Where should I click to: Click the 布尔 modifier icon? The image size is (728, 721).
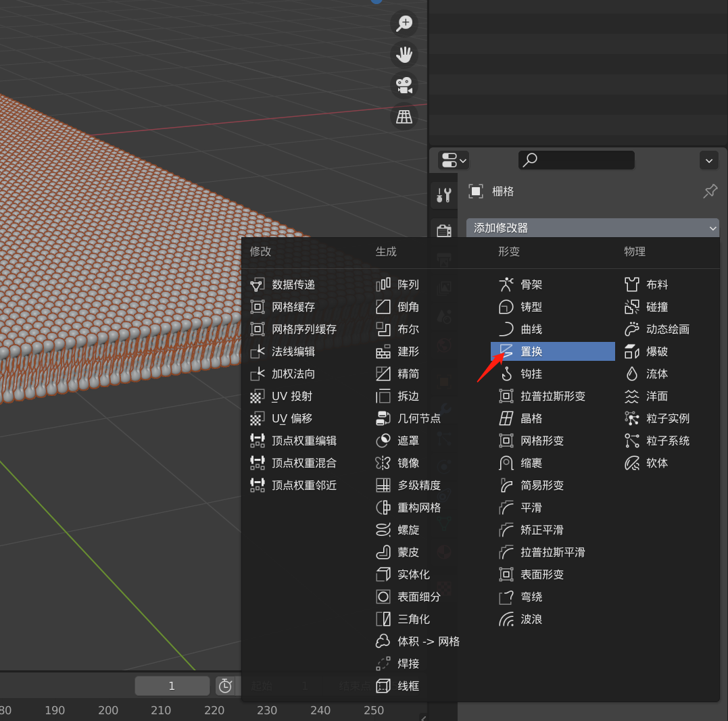[x=383, y=329]
